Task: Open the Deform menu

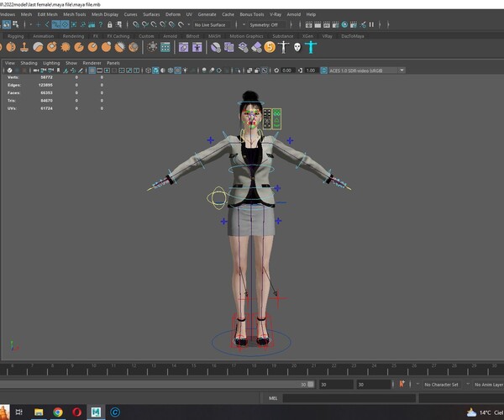Action: tap(173, 14)
